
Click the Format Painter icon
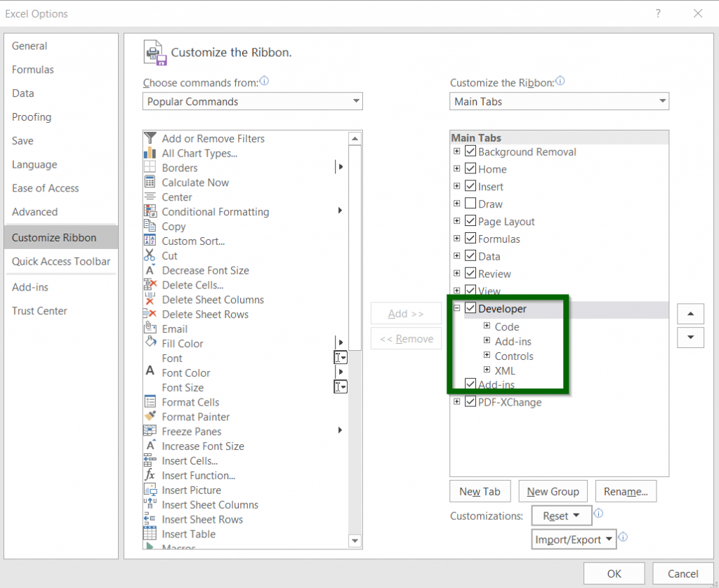point(150,417)
